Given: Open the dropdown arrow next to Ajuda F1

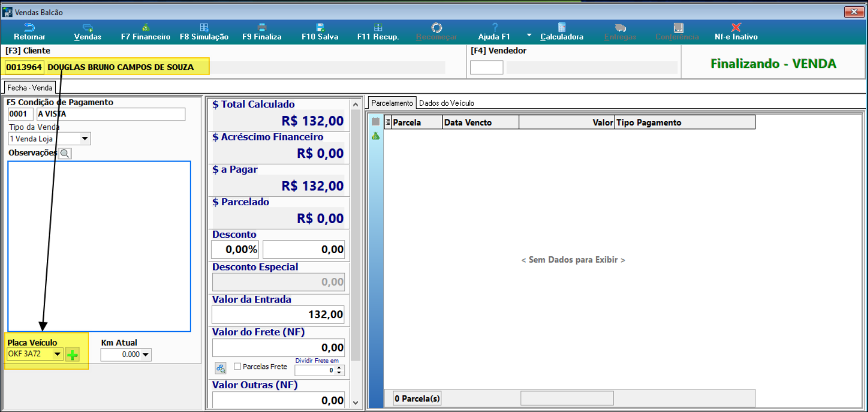Looking at the screenshot, I should (529, 35).
